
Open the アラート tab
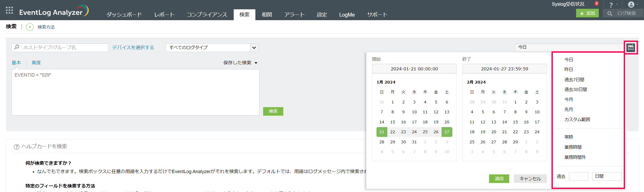(x=294, y=15)
